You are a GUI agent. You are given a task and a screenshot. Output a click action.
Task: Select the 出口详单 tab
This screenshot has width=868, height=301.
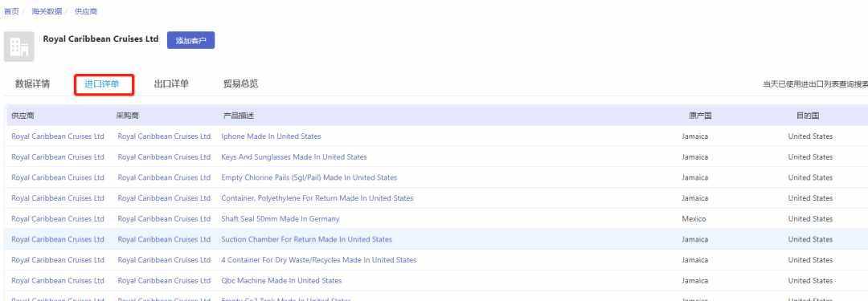click(x=171, y=84)
